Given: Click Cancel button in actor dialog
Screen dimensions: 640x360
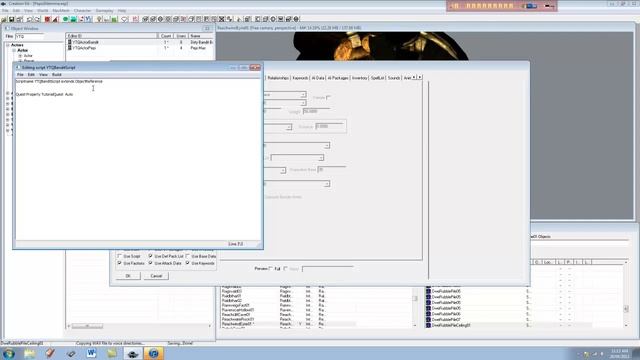Looking at the screenshot, I should pyautogui.click(x=156, y=276).
